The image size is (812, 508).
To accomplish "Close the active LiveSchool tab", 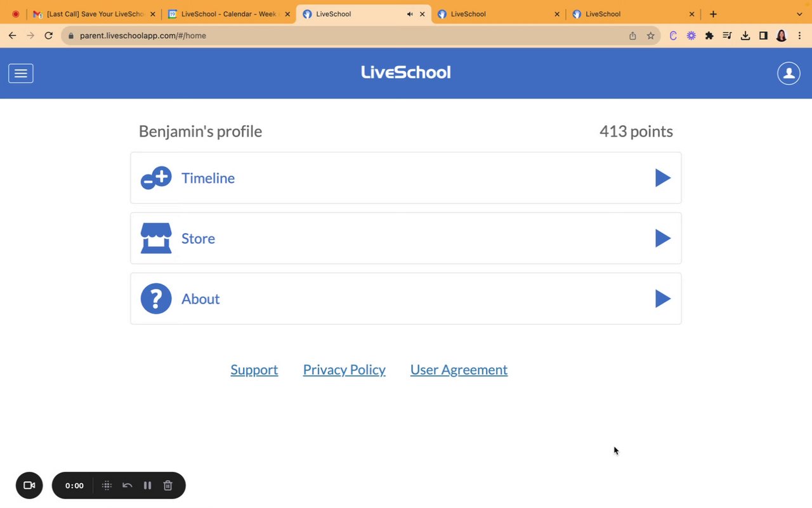I will tap(422, 14).
